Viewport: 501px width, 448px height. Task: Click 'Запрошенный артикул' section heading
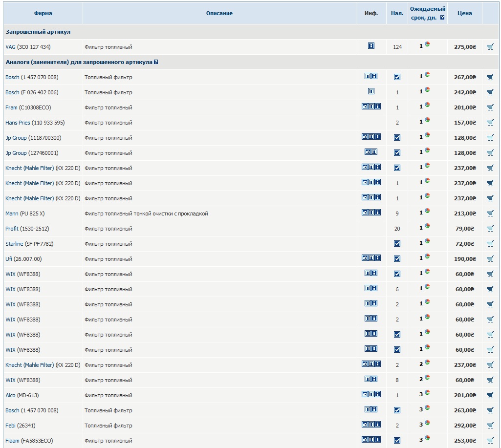(x=38, y=32)
